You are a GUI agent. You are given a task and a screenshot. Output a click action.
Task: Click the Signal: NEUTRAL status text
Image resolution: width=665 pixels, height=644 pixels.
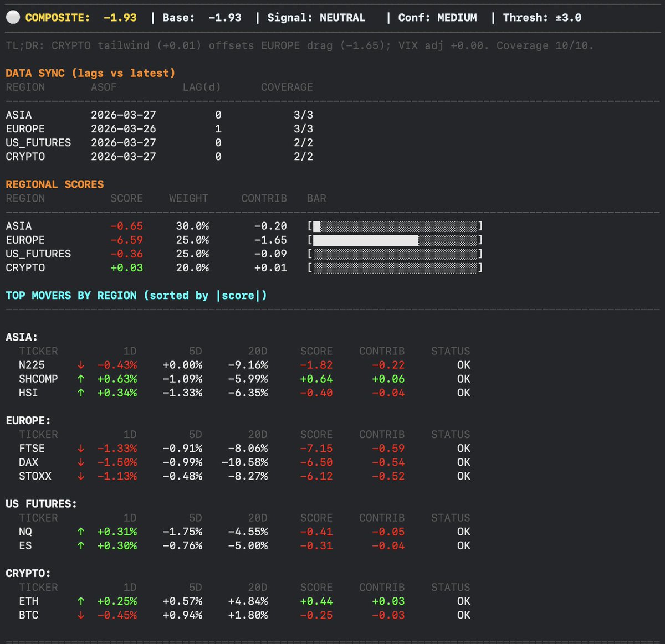(316, 18)
